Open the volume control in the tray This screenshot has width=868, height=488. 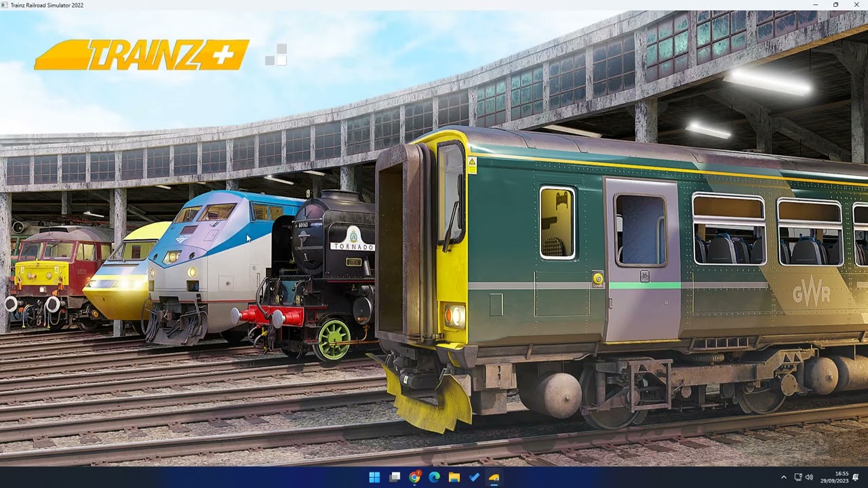pos(809,477)
